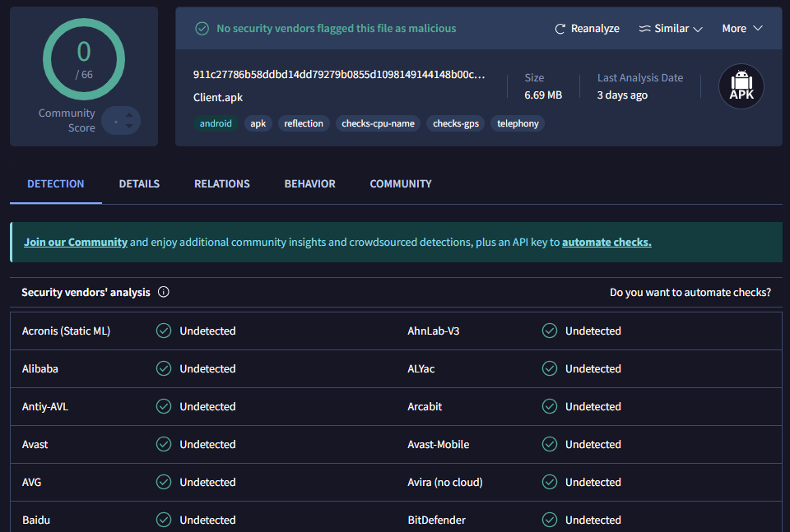Upvote the community score with up arrow
This screenshot has width=790, height=532.
[129, 115]
